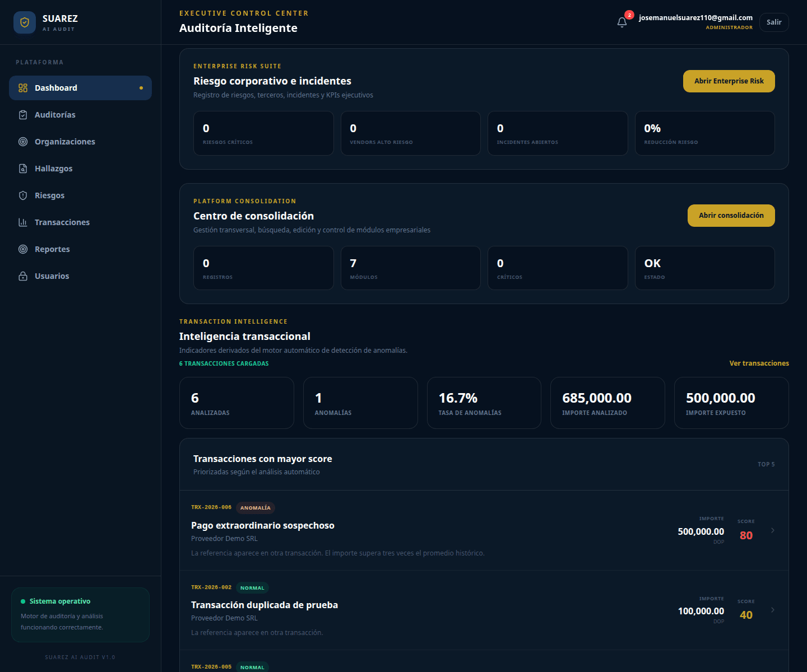
Task: Open the Transacciones page
Action: (x=80, y=222)
